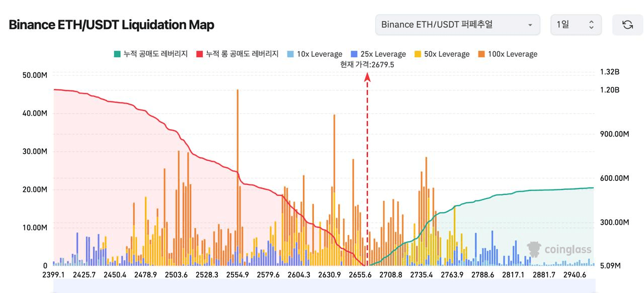Click the 30.00M left axis label
Viewport: 644px width, 293px height.
(35, 152)
